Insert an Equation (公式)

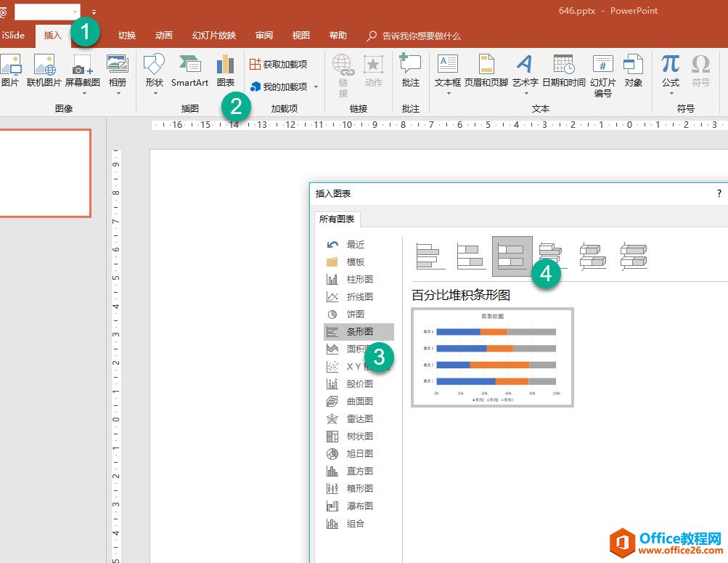pyautogui.click(x=671, y=70)
